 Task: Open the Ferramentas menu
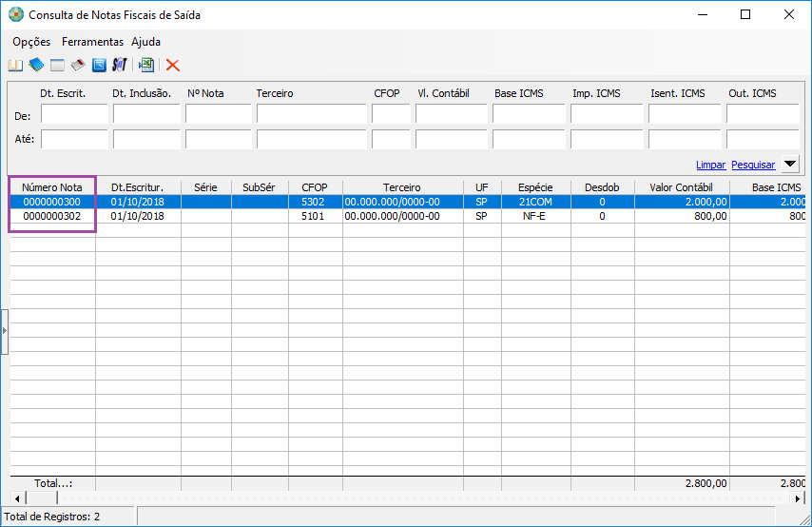pyautogui.click(x=92, y=42)
